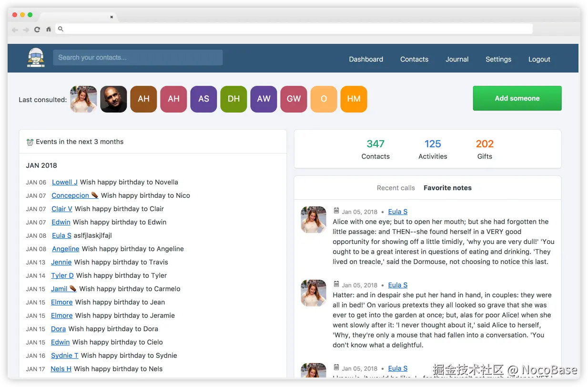The width and height of the screenshot is (588, 387).
Task: Open the 202 Gifts statistic
Action: click(485, 149)
